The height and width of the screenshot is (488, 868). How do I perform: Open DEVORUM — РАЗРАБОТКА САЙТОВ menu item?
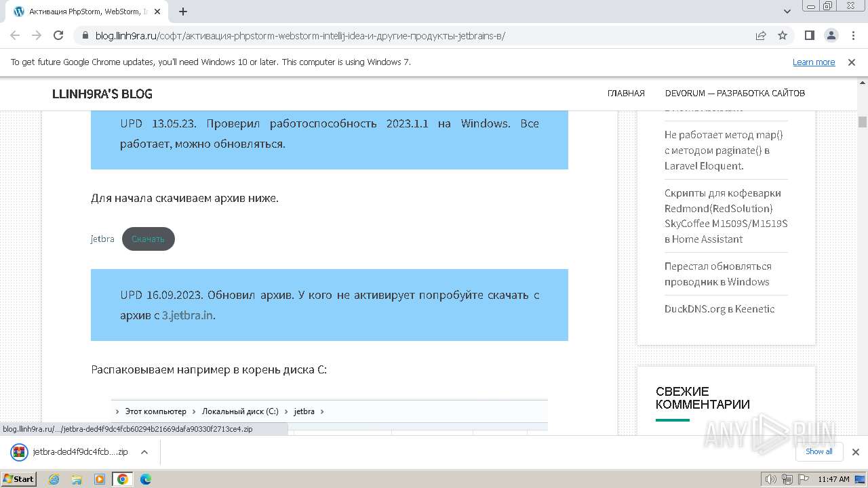tap(735, 94)
